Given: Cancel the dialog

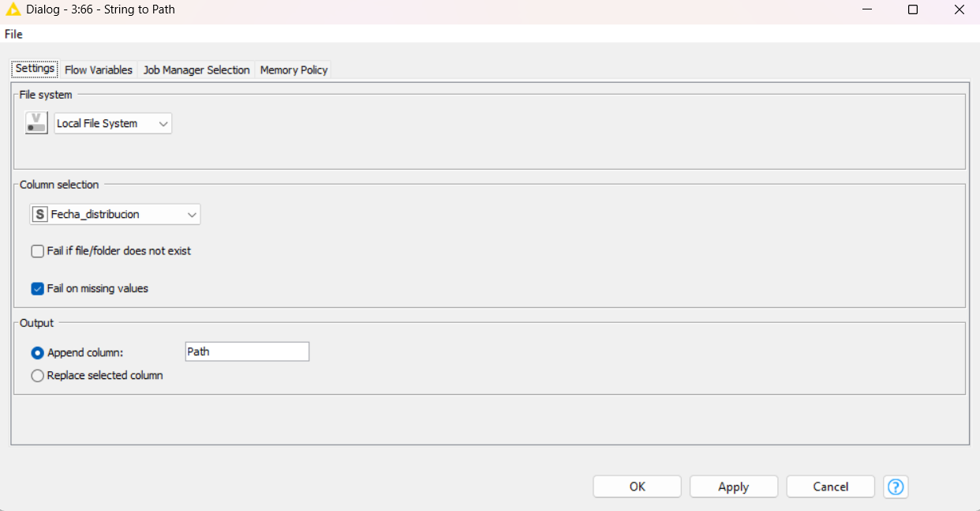Looking at the screenshot, I should 830,487.
